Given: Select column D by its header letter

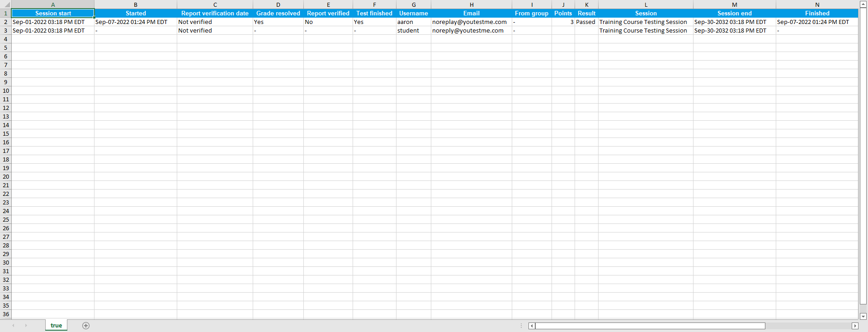Looking at the screenshot, I should click(278, 5).
